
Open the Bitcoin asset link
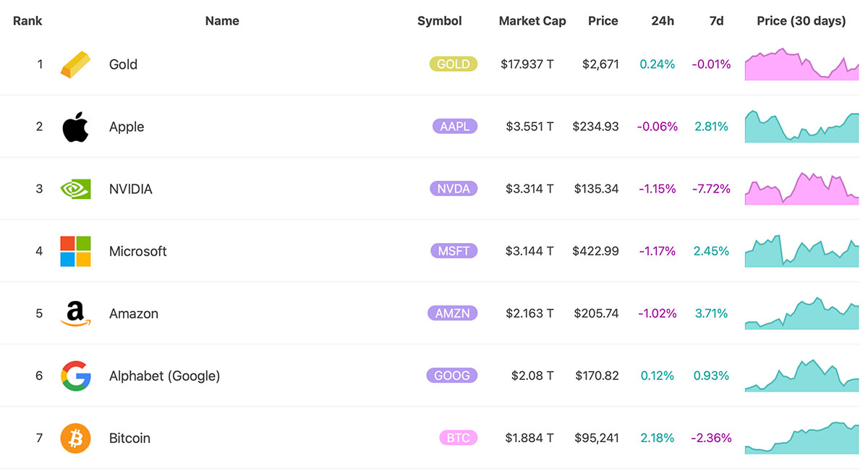tap(129, 438)
